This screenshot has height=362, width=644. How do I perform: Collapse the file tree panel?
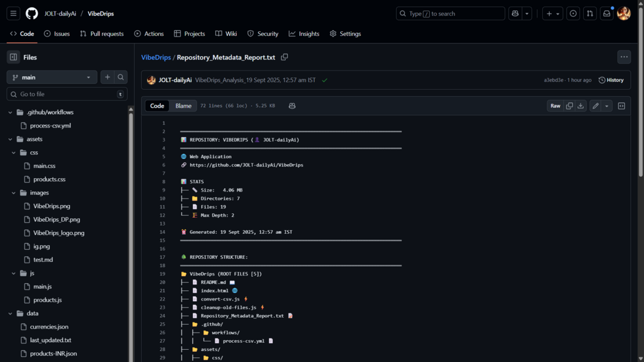[13, 57]
